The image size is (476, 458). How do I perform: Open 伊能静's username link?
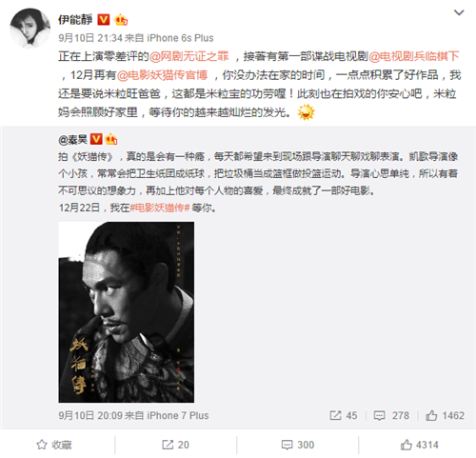pos(75,20)
